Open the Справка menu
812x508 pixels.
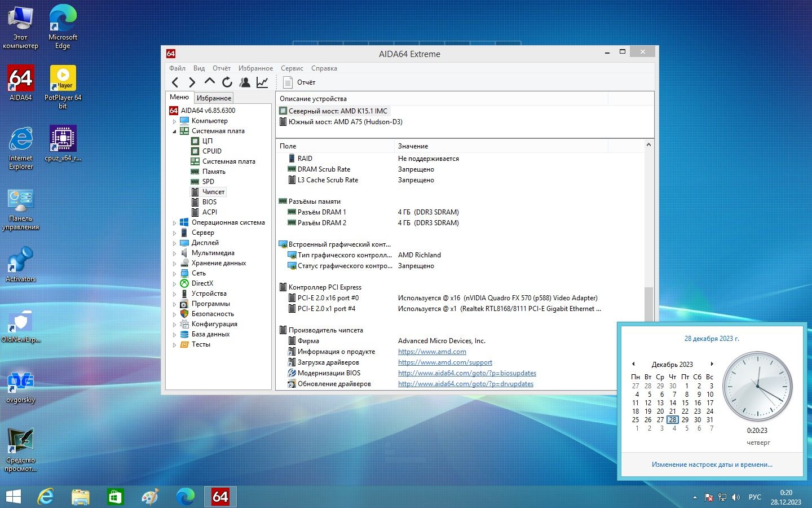[x=324, y=68]
